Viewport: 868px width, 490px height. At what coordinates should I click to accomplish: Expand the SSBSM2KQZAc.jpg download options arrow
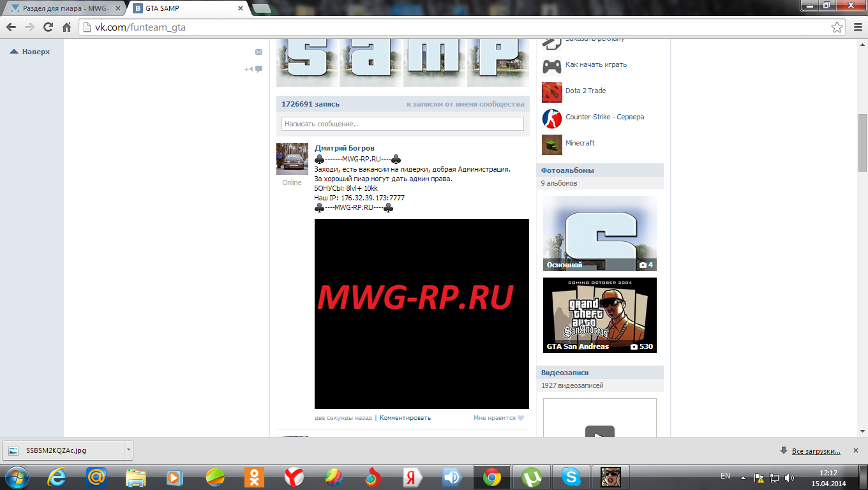pyautogui.click(x=129, y=450)
